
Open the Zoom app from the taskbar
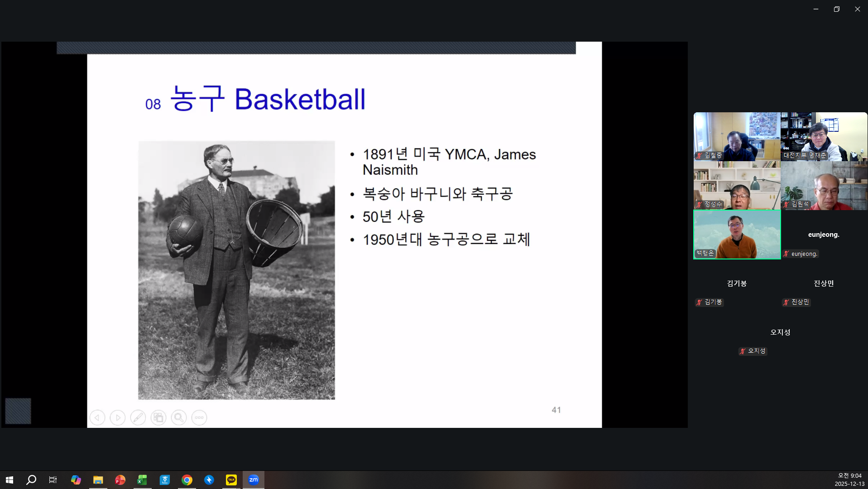pyautogui.click(x=254, y=479)
